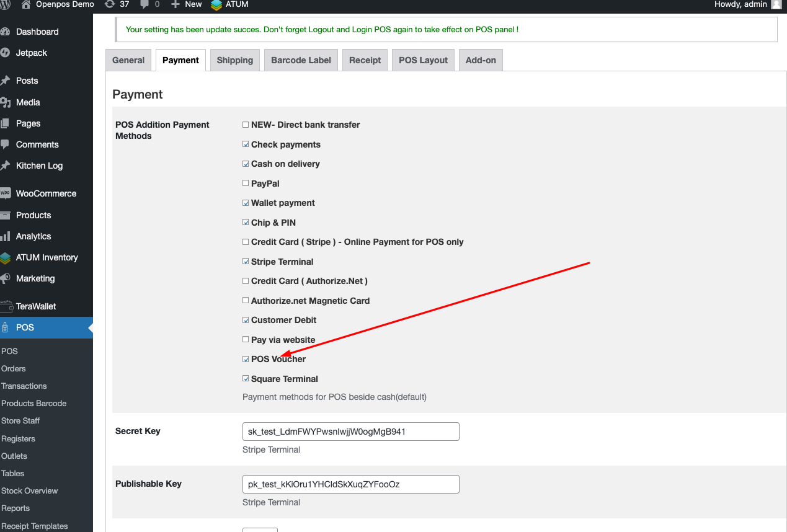Click the Marketing megaphone icon
This screenshot has height=532, width=787.
click(x=5, y=278)
